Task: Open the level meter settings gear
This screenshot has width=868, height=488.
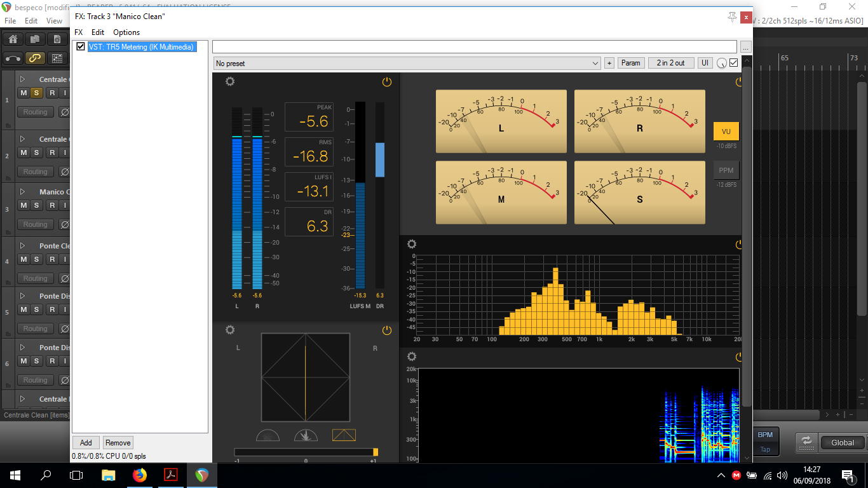Action: (230, 81)
